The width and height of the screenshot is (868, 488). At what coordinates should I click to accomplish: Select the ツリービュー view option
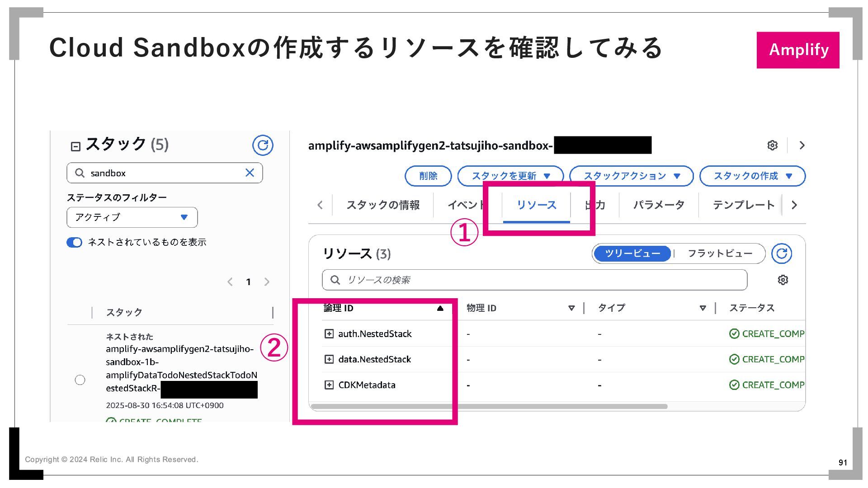point(632,253)
